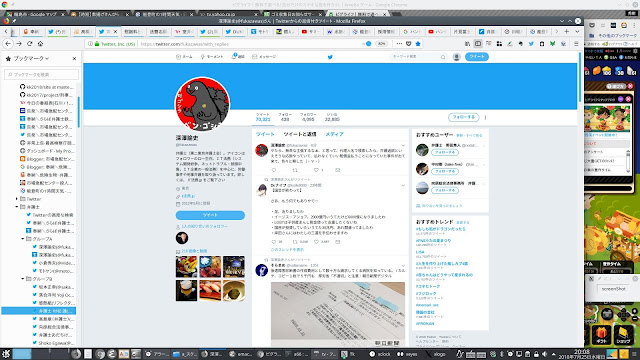This screenshot has height=360, width=640.
Task: Click the bookmark search field in sidebar
Action: tap(41, 74)
